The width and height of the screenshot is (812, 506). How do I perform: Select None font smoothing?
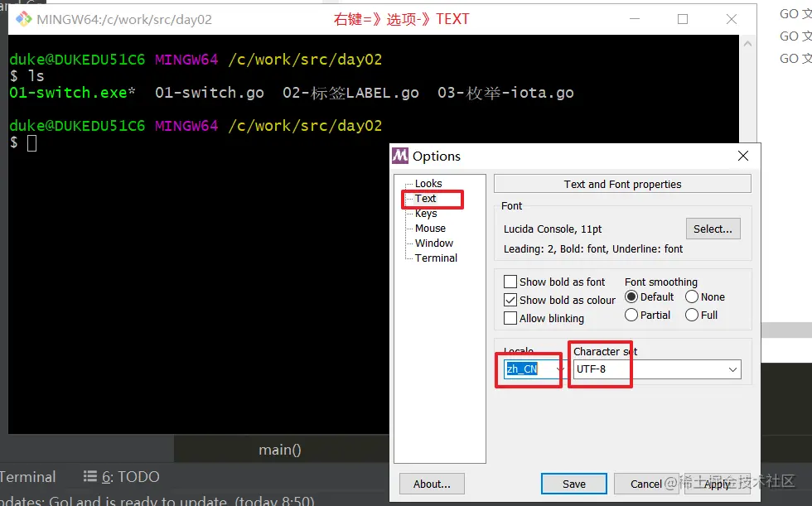[692, 297]
